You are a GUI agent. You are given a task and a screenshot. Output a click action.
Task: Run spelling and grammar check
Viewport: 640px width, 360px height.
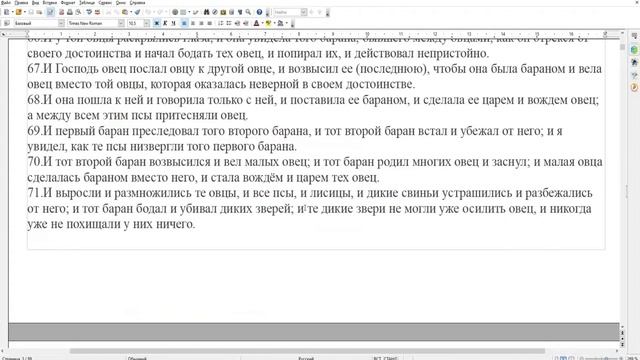pyautogui.click(x=89, y=12)
